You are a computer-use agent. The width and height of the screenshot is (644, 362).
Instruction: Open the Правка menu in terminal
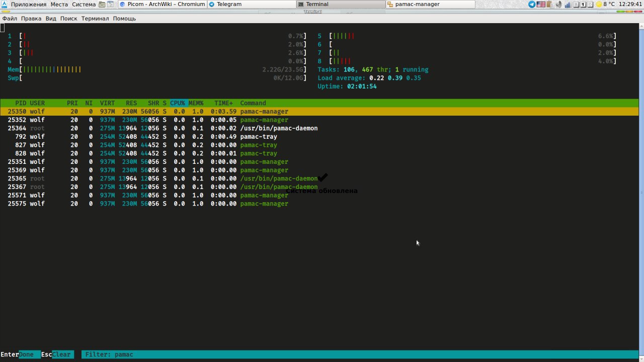coord(31,19)
